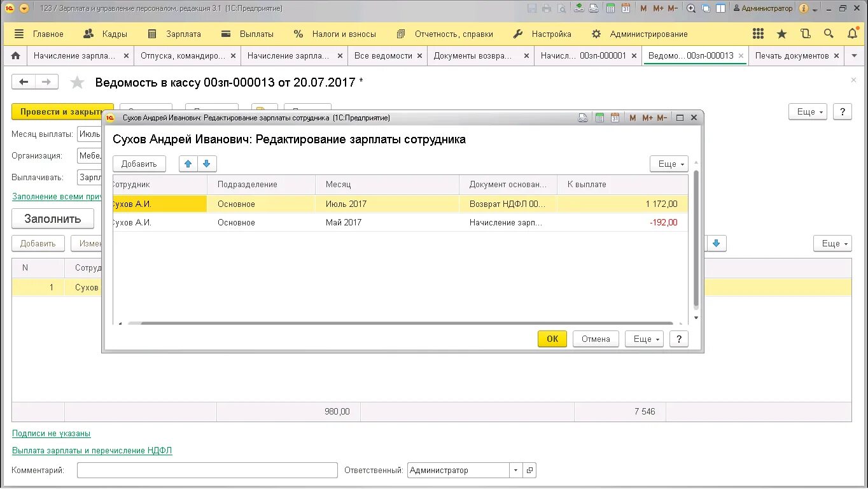Image resolution: width=868 pixels, height=489 pixels.
Task: Expand the Еще dropdown next to Отмена
Action: point(644,339)
